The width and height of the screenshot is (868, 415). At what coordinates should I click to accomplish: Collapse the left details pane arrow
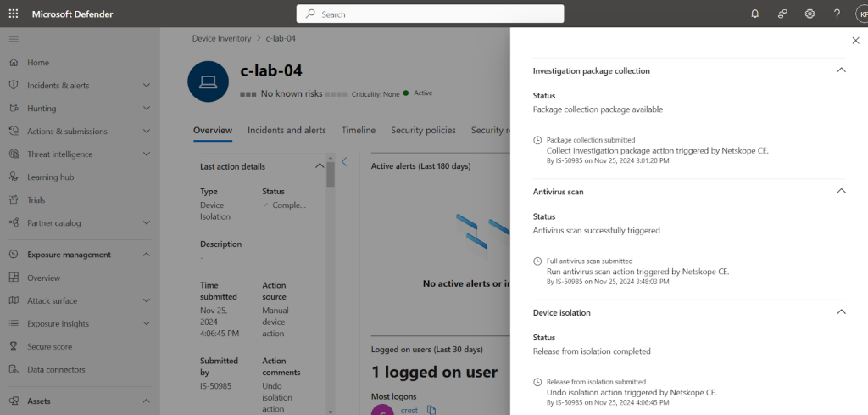344,162
